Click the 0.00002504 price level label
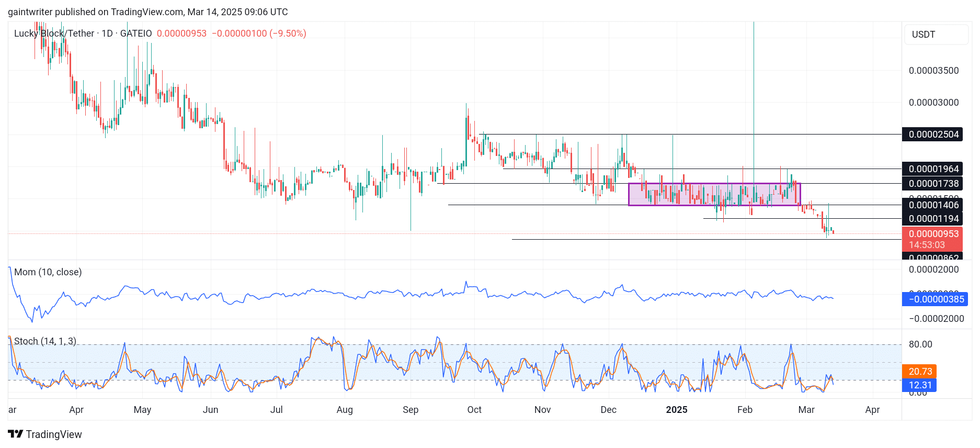This screenshot has width=980, height=448. 933,135
